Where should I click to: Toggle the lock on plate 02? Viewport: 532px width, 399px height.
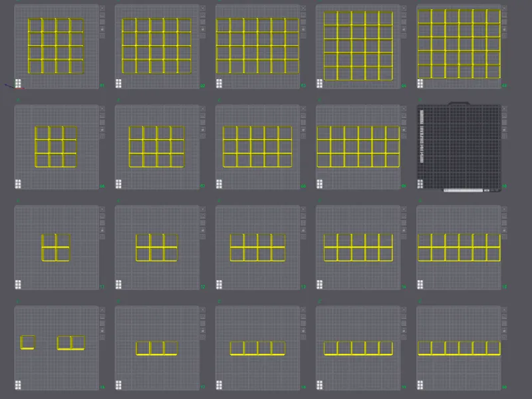point(203,29)
